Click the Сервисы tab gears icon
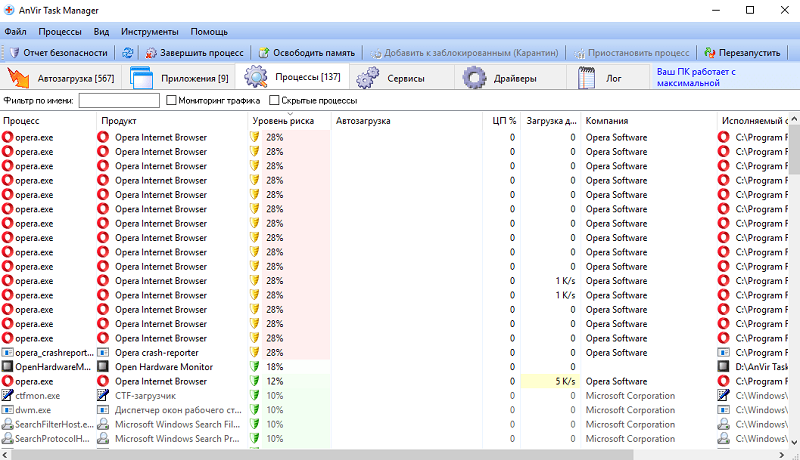 368,78
